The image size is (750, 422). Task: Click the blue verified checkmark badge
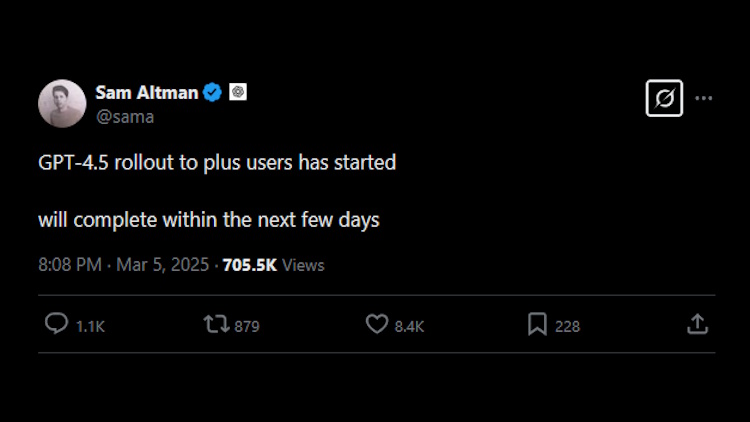pyautogui.click(x=213, y=92)
